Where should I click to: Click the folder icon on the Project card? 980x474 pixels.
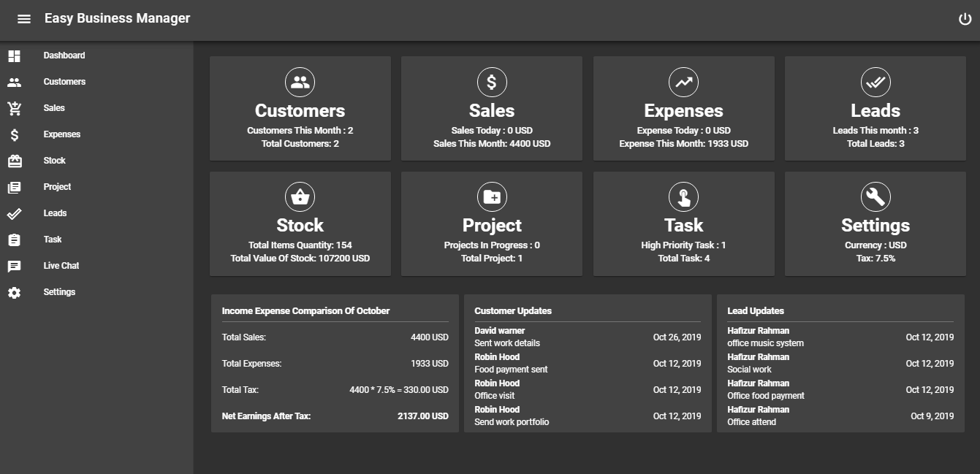(491, 196)
